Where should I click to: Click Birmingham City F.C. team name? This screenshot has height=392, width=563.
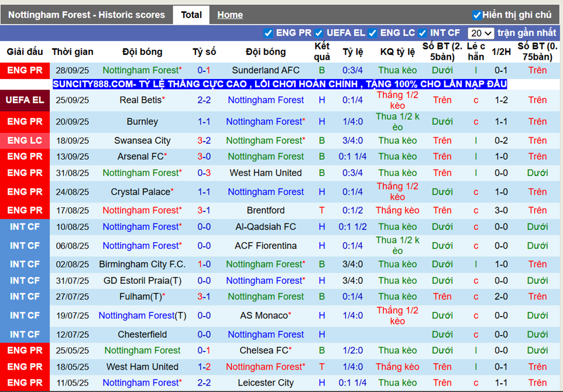pos(142,264)
